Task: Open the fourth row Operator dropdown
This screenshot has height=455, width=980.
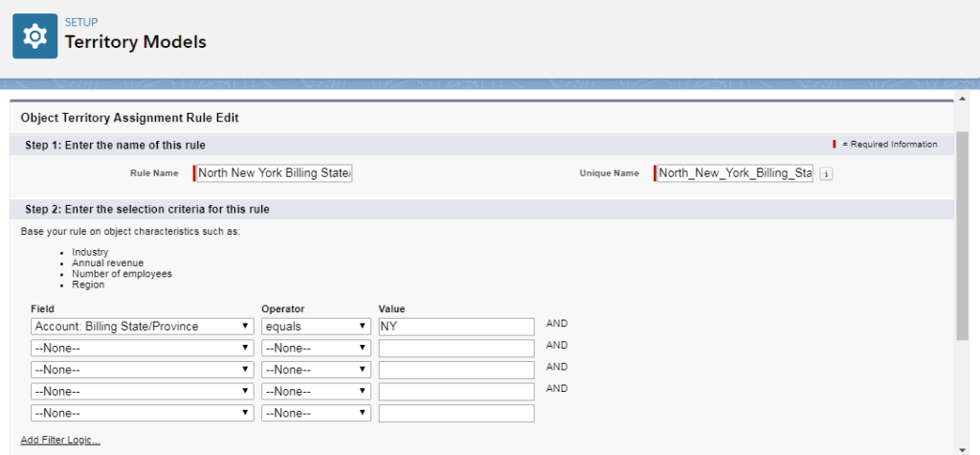Action: click(x=316, y=392)
